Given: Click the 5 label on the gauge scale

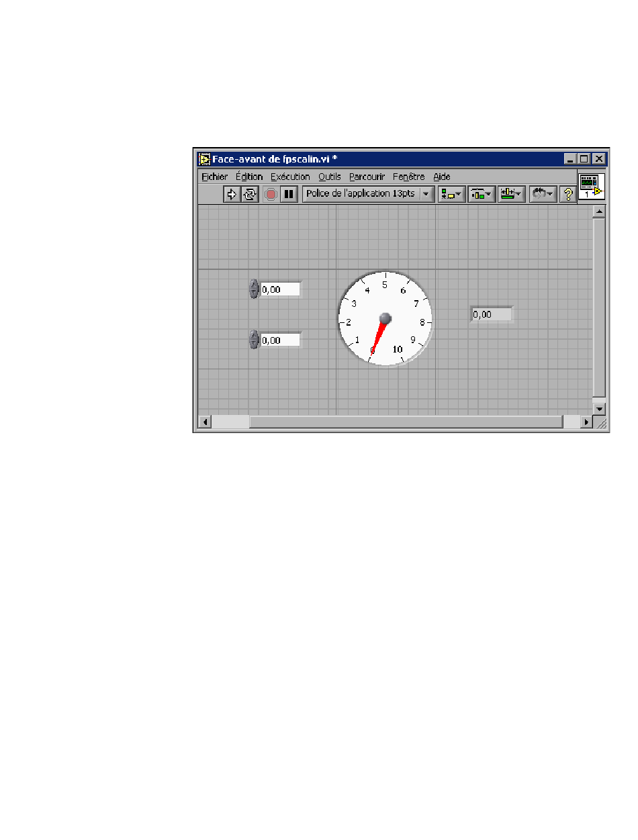Looking at the screenshot, I should pos(385,285).
